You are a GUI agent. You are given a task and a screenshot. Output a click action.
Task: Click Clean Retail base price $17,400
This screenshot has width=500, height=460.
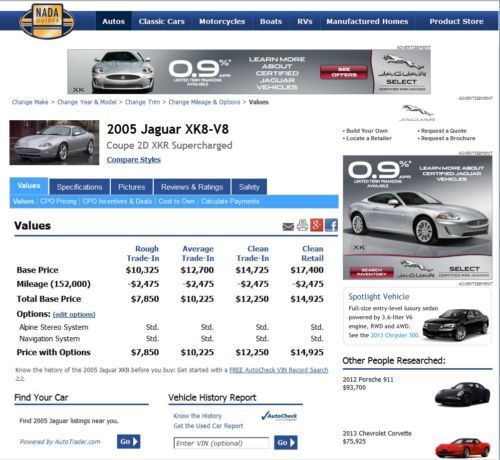pyautogui.click(x=307, y=270)
